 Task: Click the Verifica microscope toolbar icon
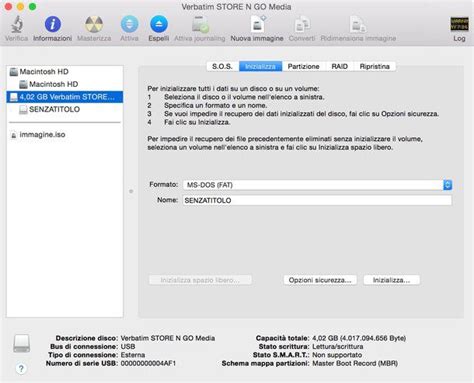(x=17, y=24)
